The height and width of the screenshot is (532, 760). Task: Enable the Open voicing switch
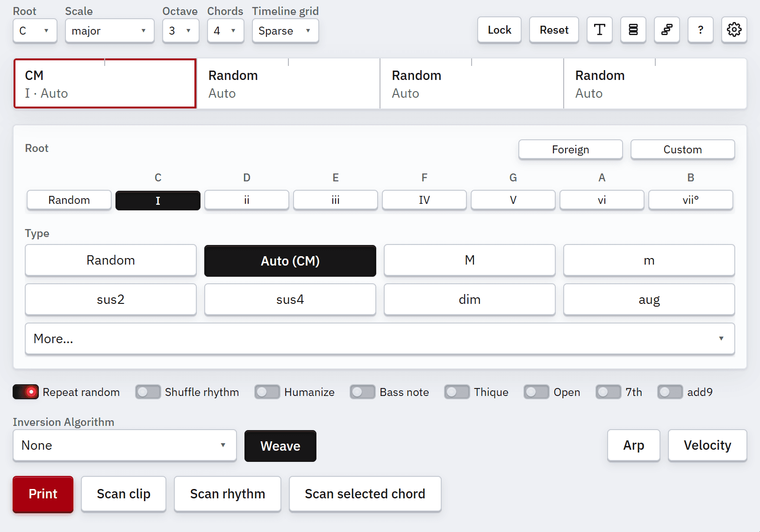(537, 392)
